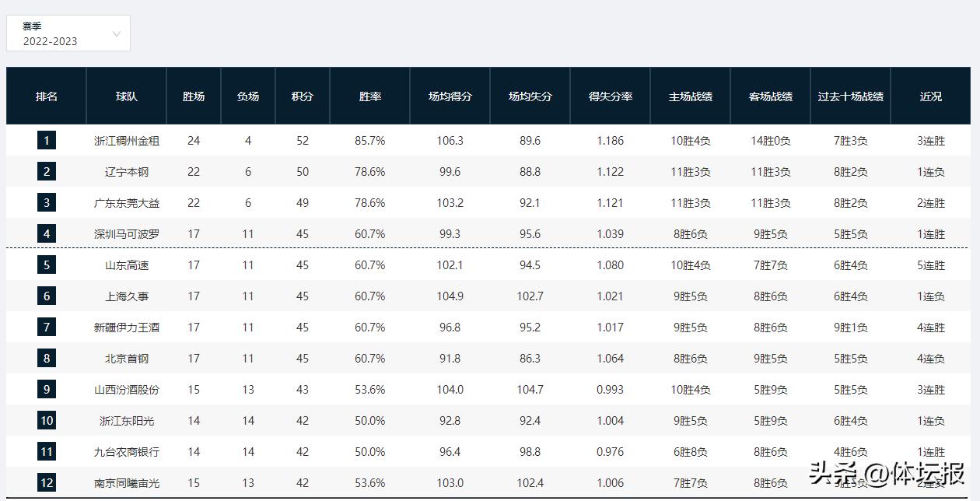
Task: Click the rank 10 badge
Action: click(x=47, y=421)
